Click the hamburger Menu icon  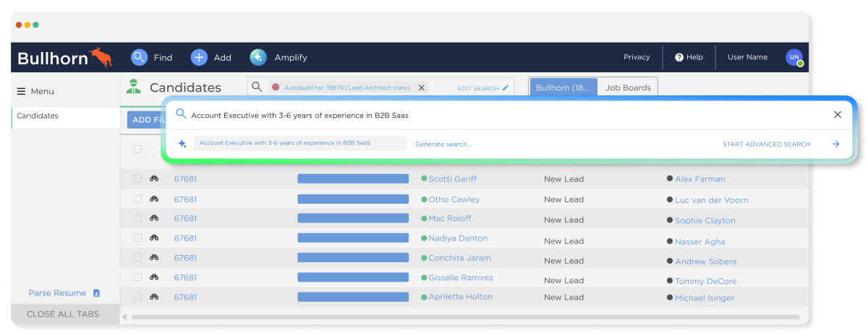[x=21, y=92]
